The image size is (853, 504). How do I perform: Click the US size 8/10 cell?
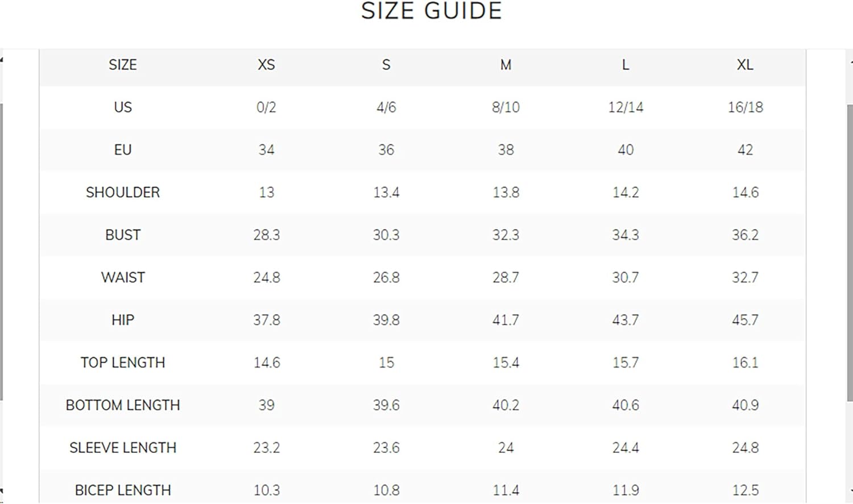pos(506,107)
